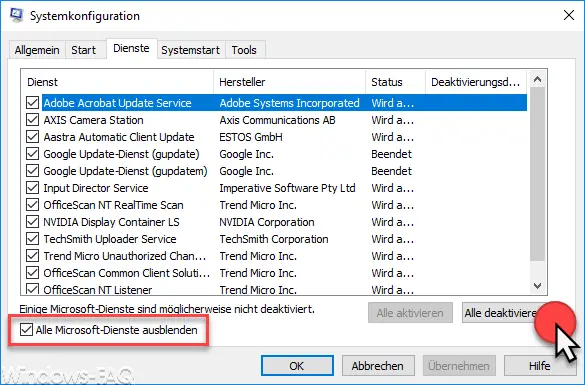585x385 pixels.
Task: Click TechSmith Corporation manufacturer cell
Action: point(274,238)
